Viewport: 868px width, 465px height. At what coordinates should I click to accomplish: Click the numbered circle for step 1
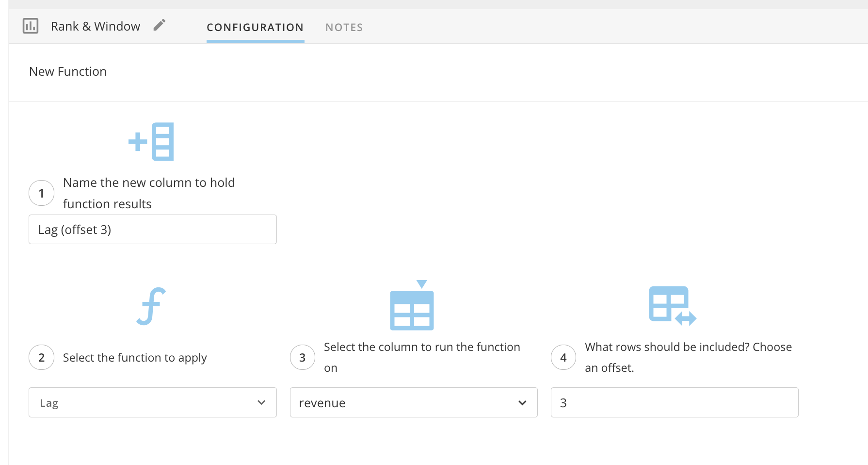[x=41, y=193]
